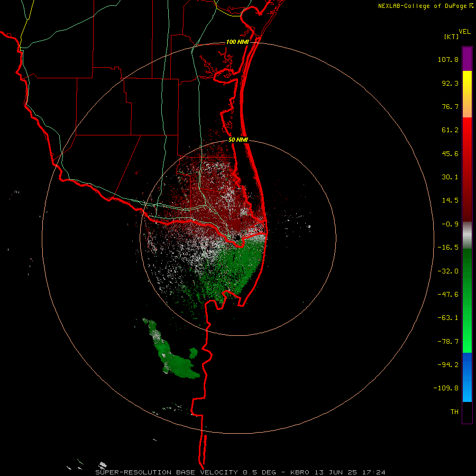Screen dimensions: 476x476
Task: Select the -0.9 legend value
Action: tap(450, 224)
